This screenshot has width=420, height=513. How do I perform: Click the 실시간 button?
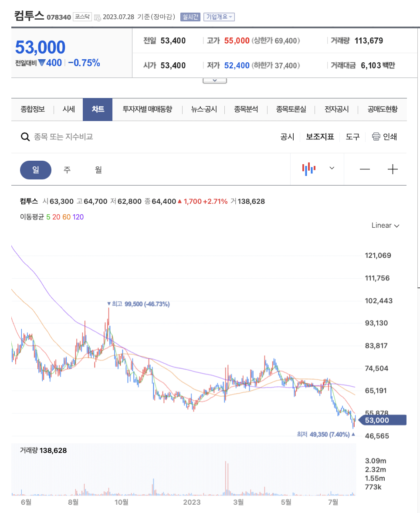coord(190,17)
